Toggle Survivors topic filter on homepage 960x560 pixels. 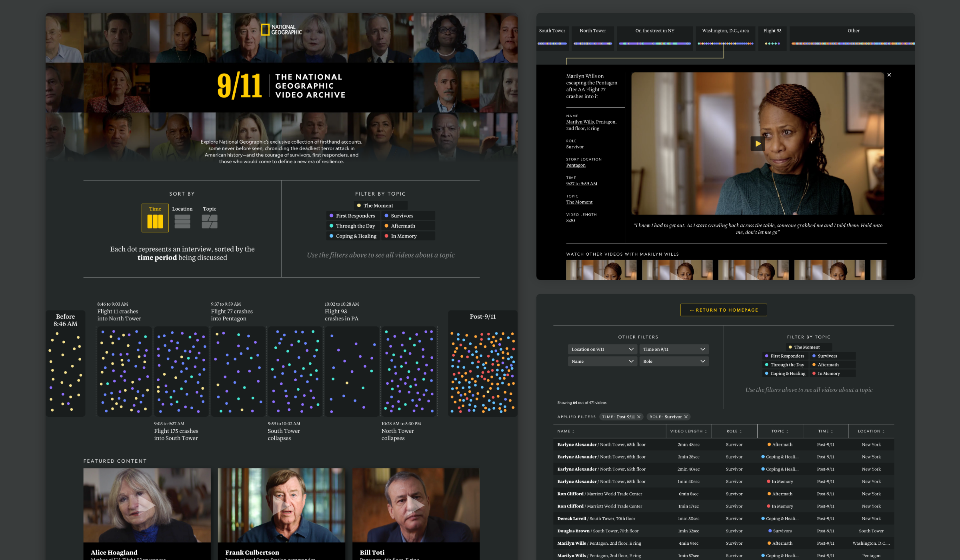[x=408, y=216]
